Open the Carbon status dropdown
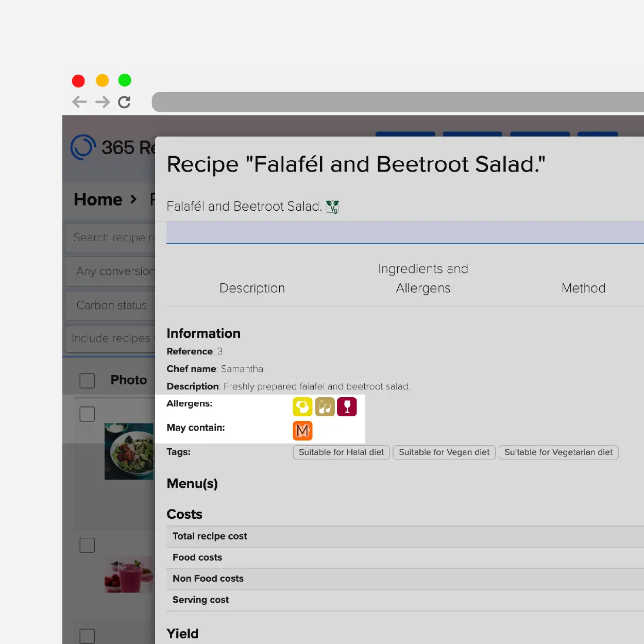Image resolution: width=644 pixels, height=644 pixels. (110, 306)
